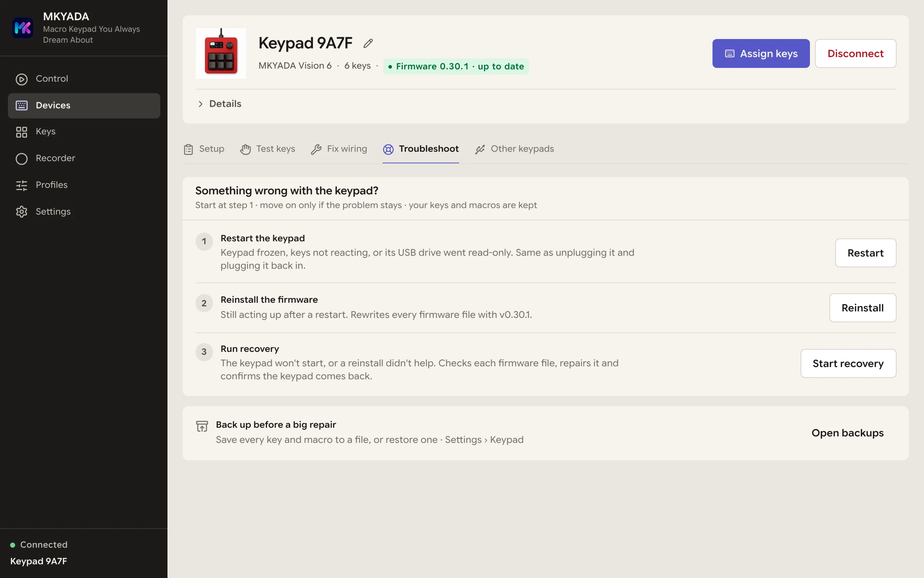Click the MKYADA logo icon
The image size is (924, 578).
pos(22,28)
